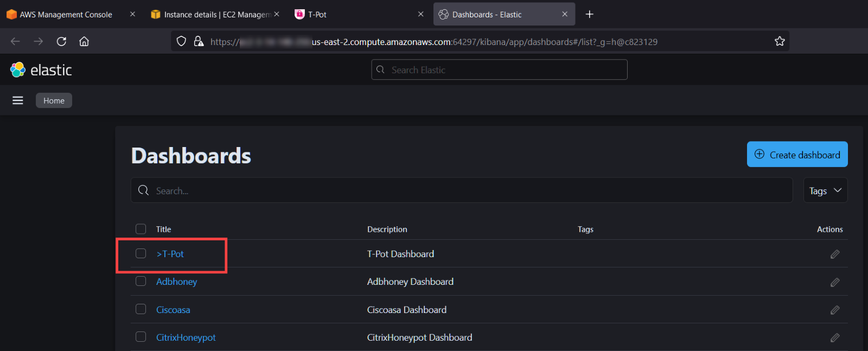Select the Adbhoney row checkbox
Screen dimensions: 868x351
[x=141, y=281]
